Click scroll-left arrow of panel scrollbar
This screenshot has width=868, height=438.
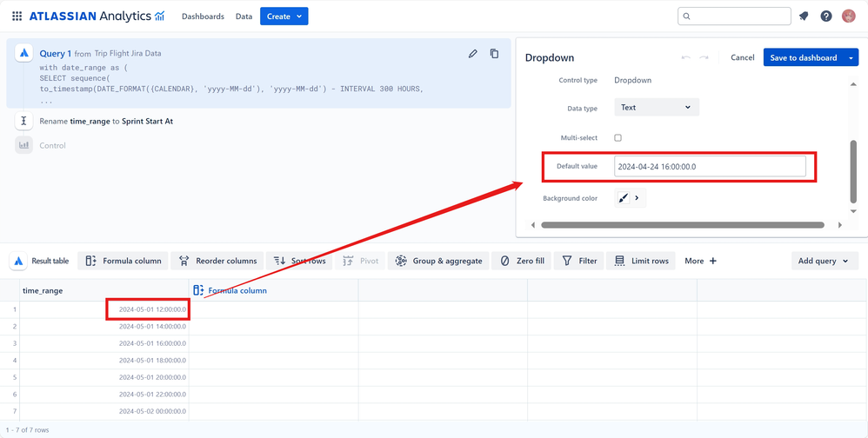click(533, 225)
